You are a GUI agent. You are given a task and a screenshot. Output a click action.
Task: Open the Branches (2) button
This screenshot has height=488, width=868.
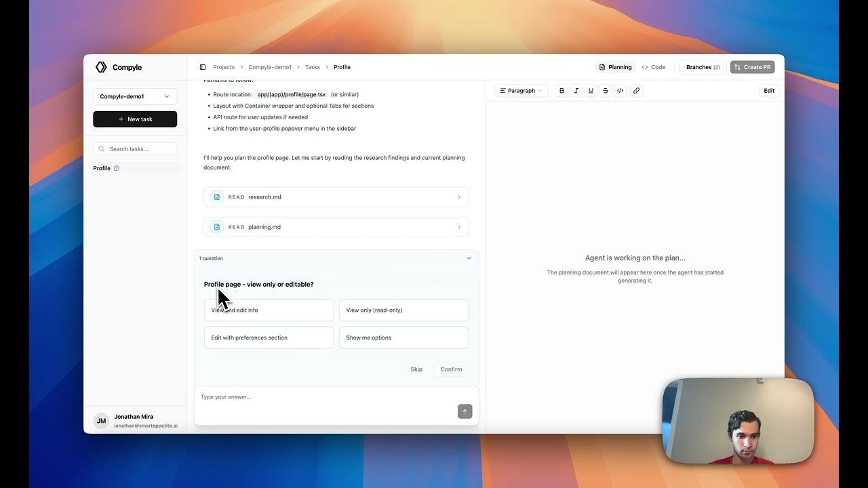coord(703,67)
